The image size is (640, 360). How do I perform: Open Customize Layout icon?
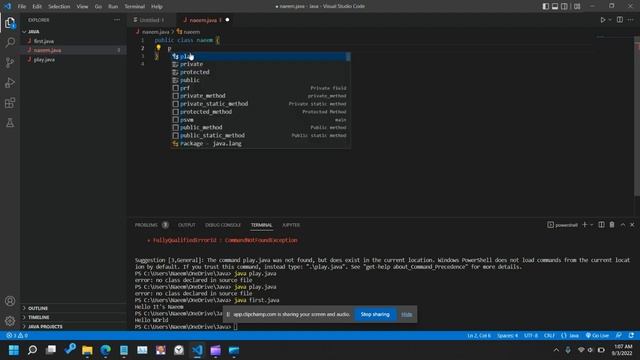(577, 6)
